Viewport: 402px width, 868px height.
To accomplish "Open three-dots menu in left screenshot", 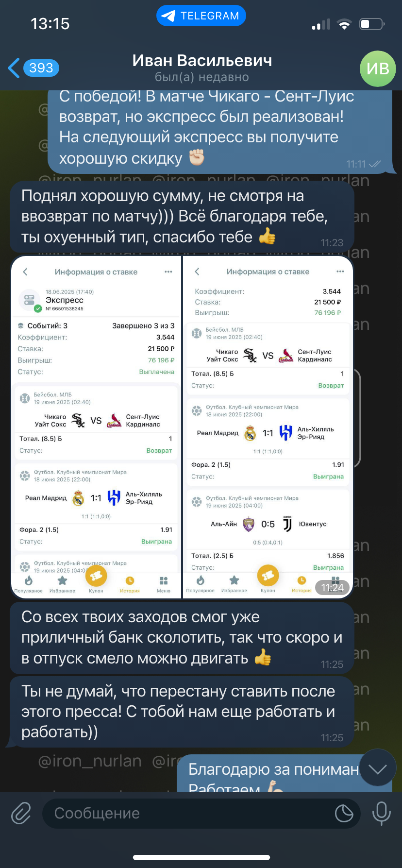I will coord(168,272).
